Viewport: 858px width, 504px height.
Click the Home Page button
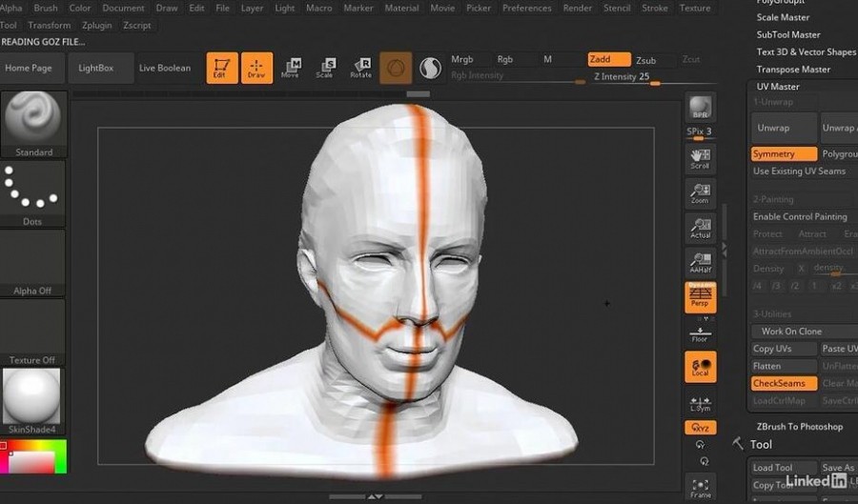32,68
